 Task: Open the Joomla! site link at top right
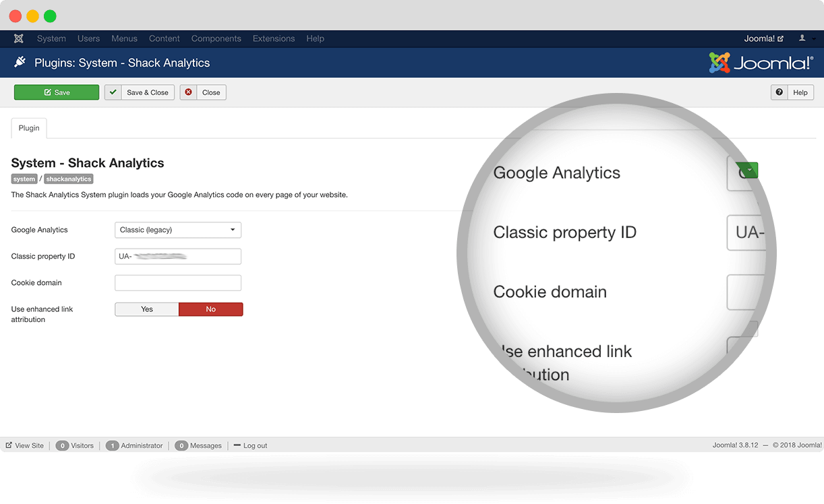(x=763, y=38)
